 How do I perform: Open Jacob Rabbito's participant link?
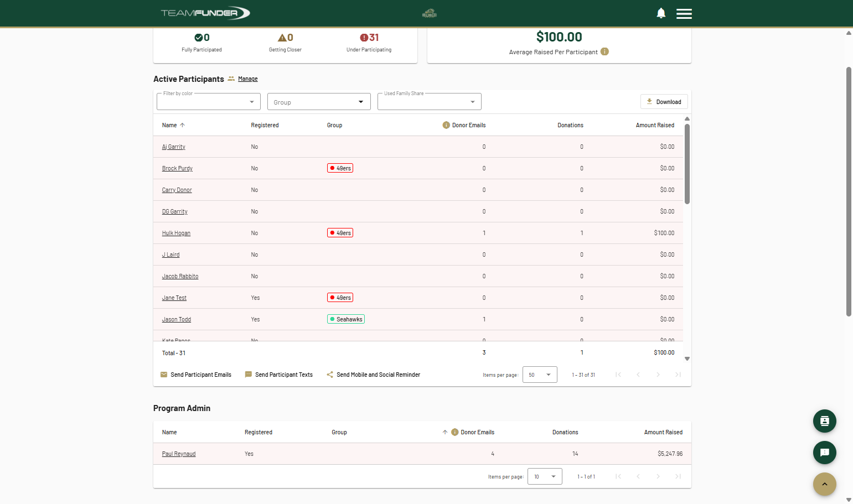(180, 276)
